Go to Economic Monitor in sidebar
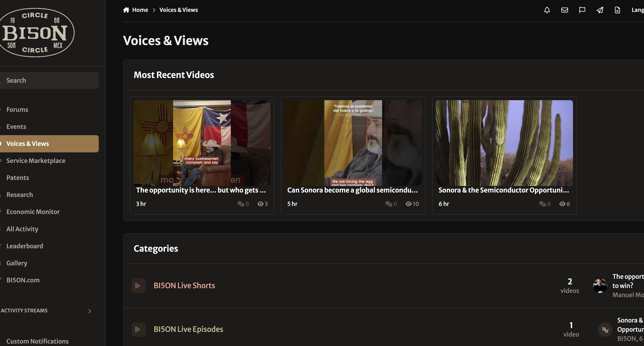 (33, 212)
